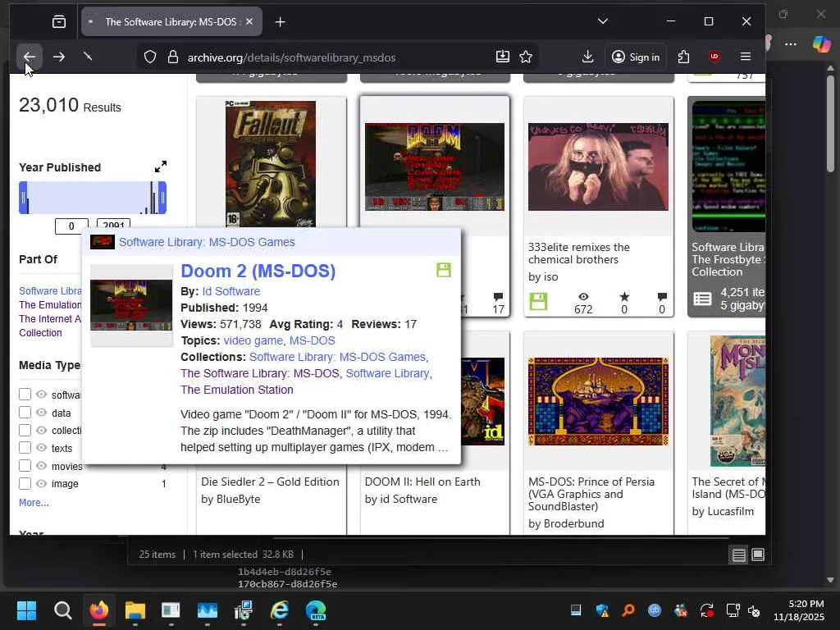Open Firefox hamburger application menu
This screenshot has width=840, height=630.
(x=745, y=57)
